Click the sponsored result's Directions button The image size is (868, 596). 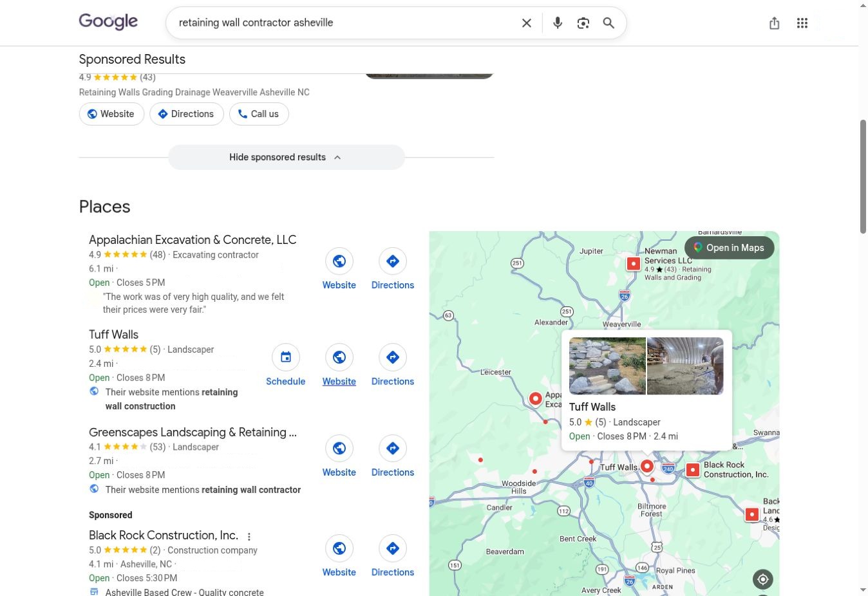[x=187, y=114]
